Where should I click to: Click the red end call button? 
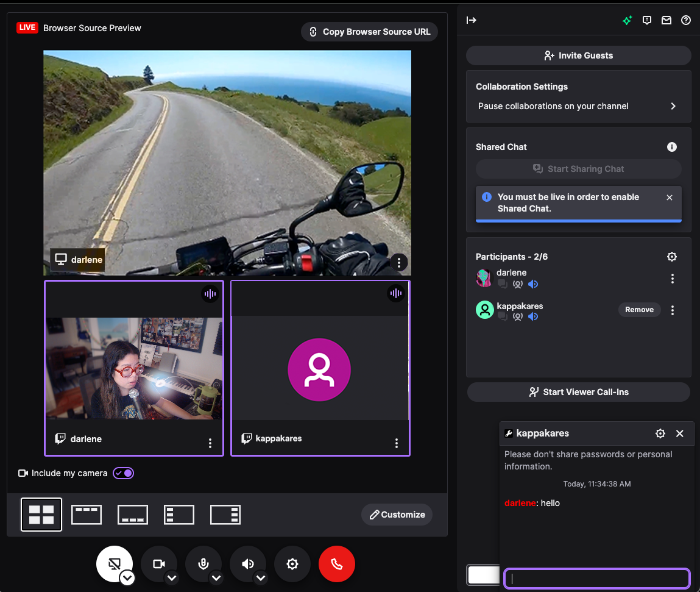[336, 564]
